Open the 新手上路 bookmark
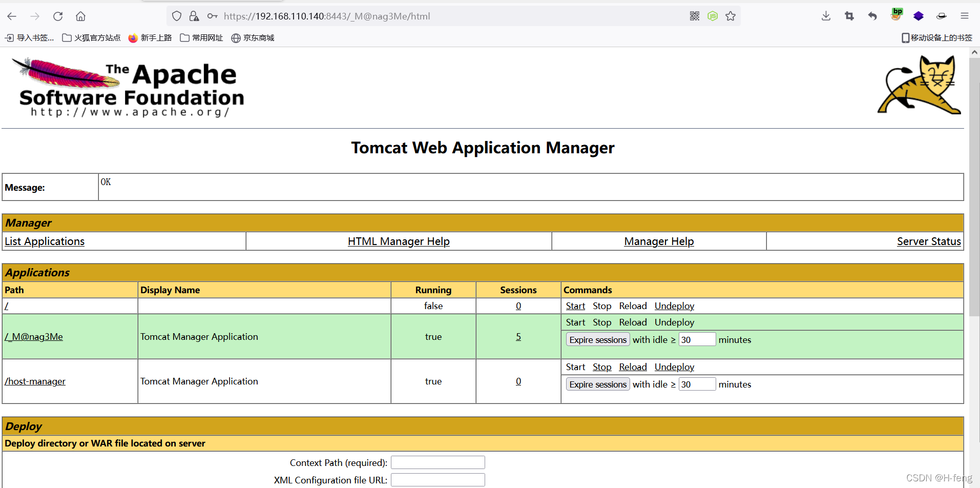 (150, 38)
